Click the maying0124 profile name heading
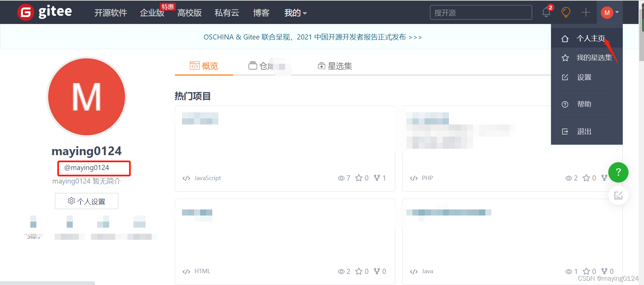 click(x=87, y=151)
